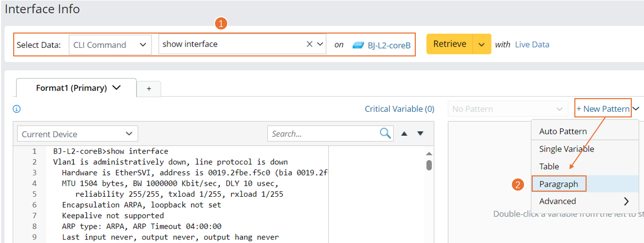Expand the show interface command list arrow
644x243 pixels.
point(320,44)
